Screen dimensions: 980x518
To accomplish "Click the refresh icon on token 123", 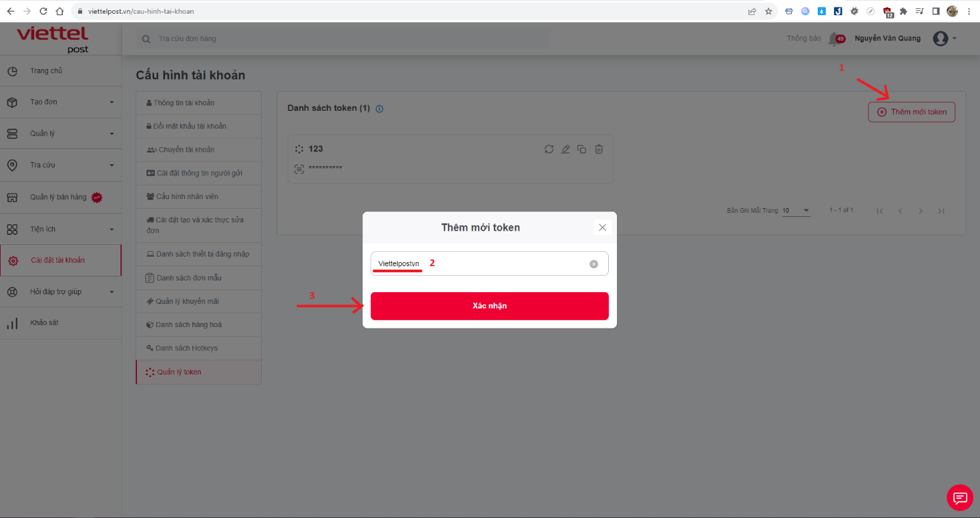I will click(x=549, y=149).
